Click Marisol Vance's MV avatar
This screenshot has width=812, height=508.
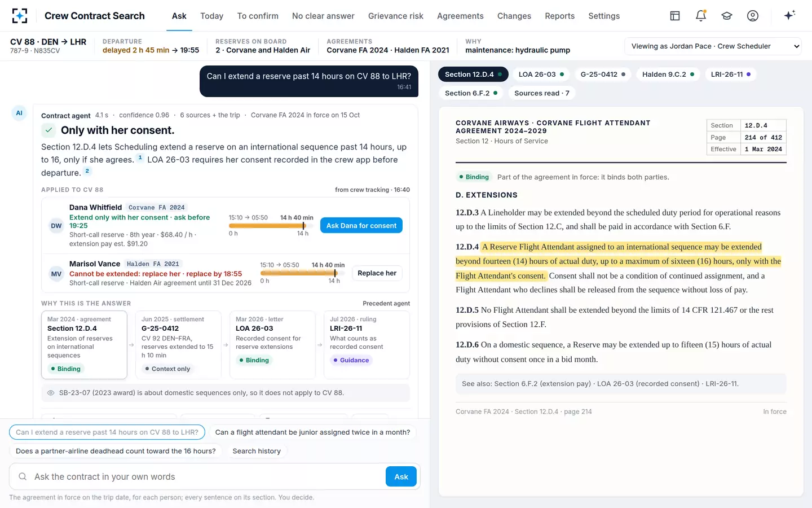(56, 274)
